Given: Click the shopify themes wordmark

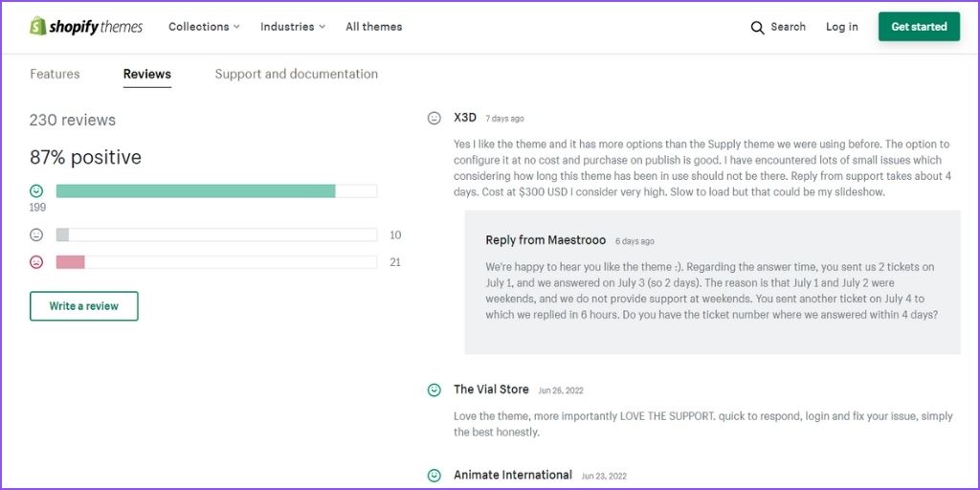Looking at the screenshot, I should tap(96, 27).
